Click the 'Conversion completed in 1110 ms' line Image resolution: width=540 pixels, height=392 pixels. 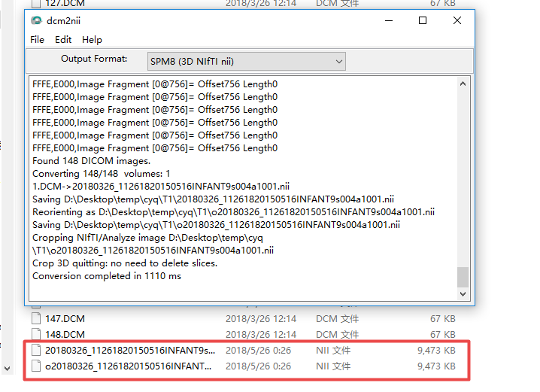pyautogui.click(x=106, y=276)
